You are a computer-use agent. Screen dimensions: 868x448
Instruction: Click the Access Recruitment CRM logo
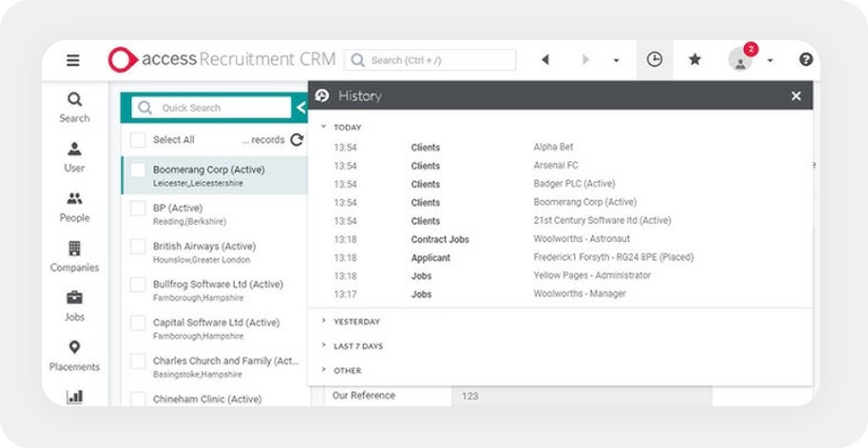[221, 59]
